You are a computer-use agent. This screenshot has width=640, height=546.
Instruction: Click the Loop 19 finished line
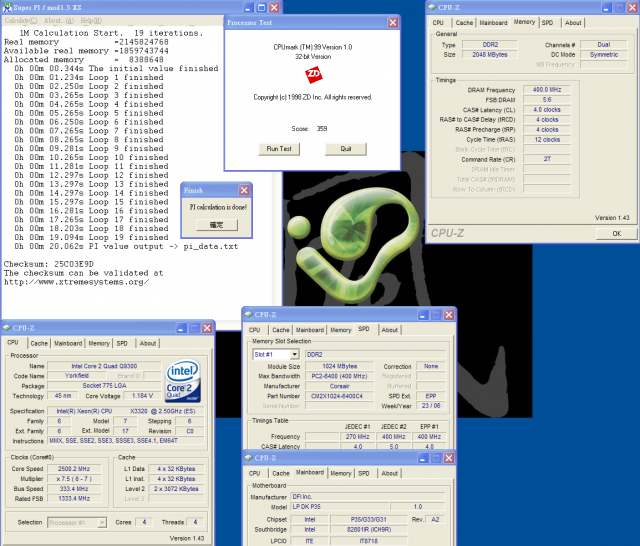[x=91, y=237]
